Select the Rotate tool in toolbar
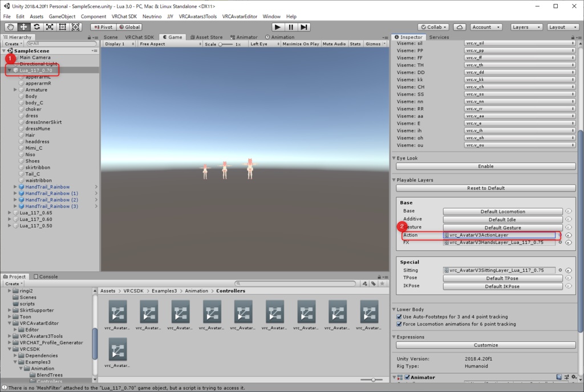Image resolution: width=584 pixels, height=392 pixels. [x=36, y=27]
